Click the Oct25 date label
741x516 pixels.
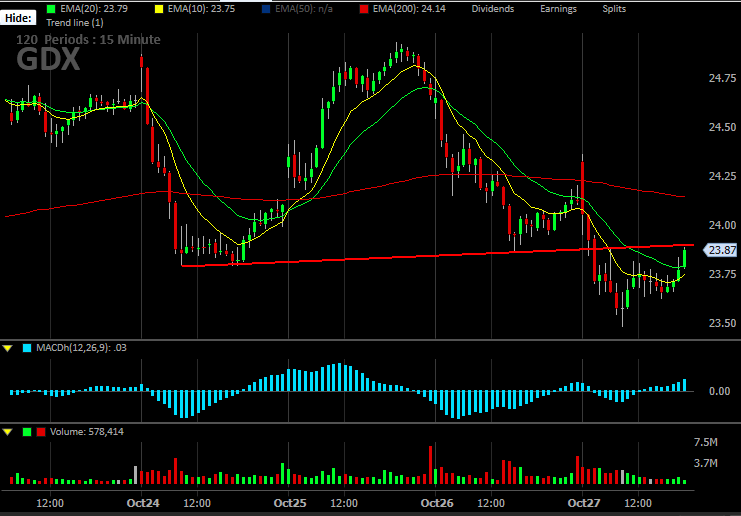tap(290, 503)
